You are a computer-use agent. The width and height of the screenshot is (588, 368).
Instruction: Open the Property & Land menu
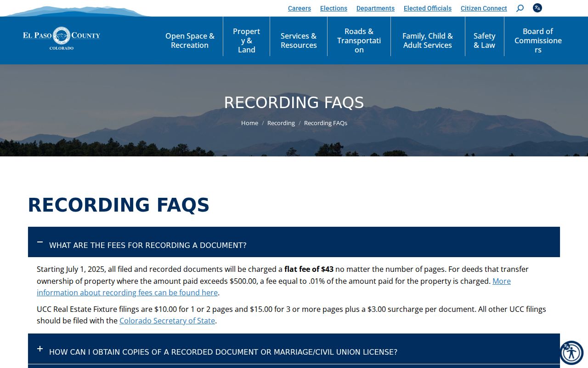click(x=246, y=40)
